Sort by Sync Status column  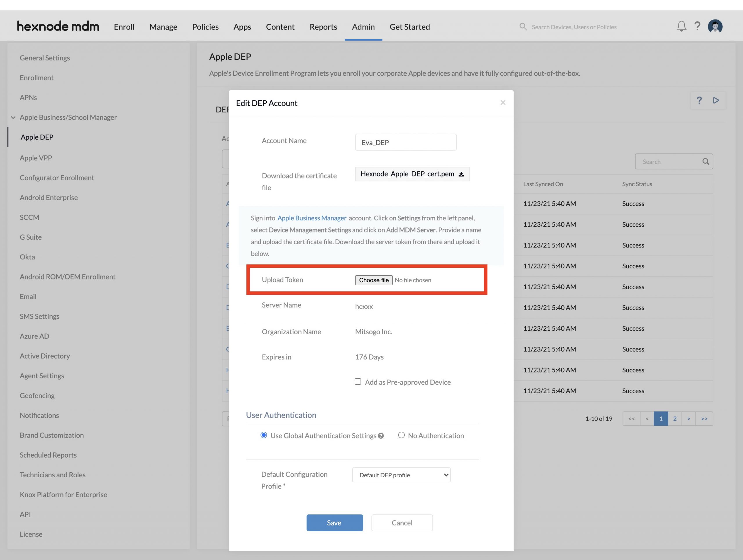[637, 184]
